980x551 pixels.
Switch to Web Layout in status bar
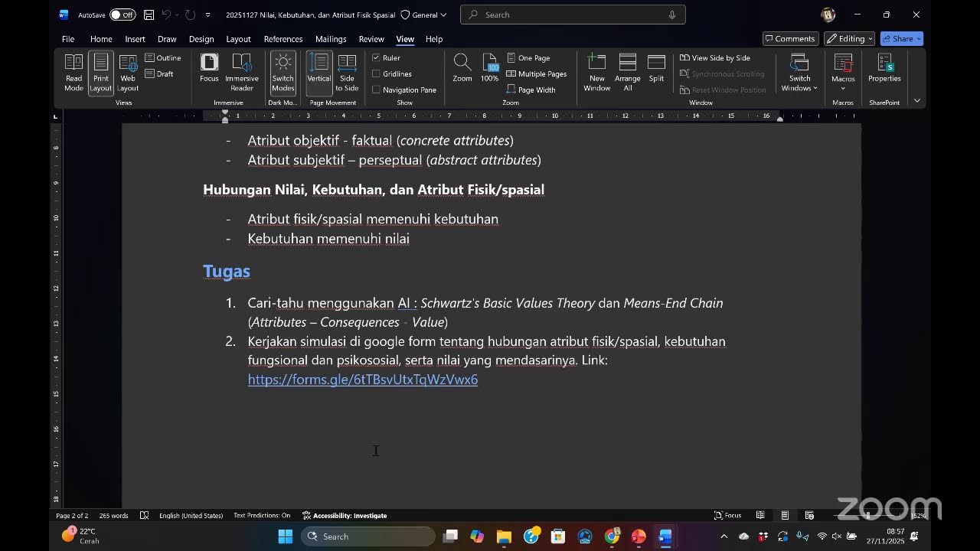coord(808,516)
